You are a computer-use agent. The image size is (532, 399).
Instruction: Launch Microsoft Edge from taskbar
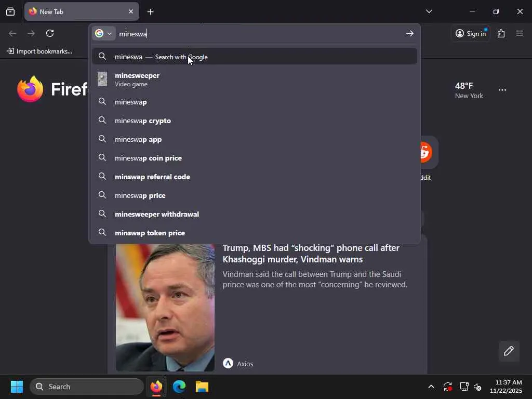[179, 387]
